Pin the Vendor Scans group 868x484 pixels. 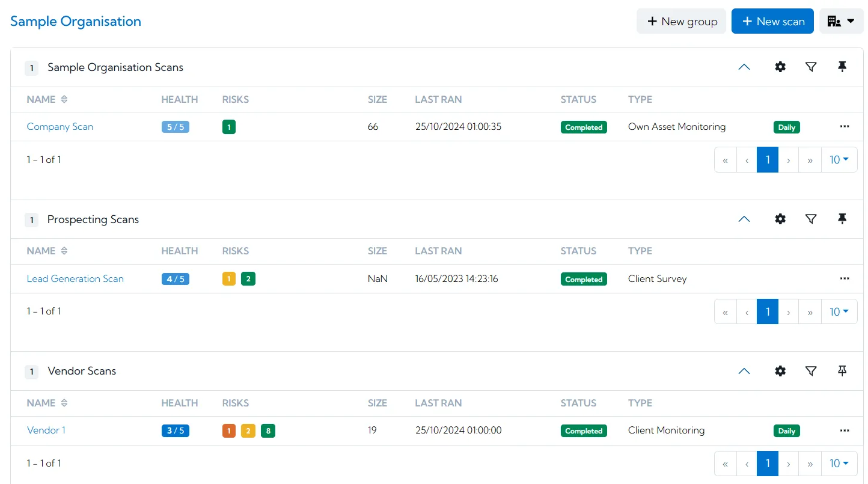(842, 371)
